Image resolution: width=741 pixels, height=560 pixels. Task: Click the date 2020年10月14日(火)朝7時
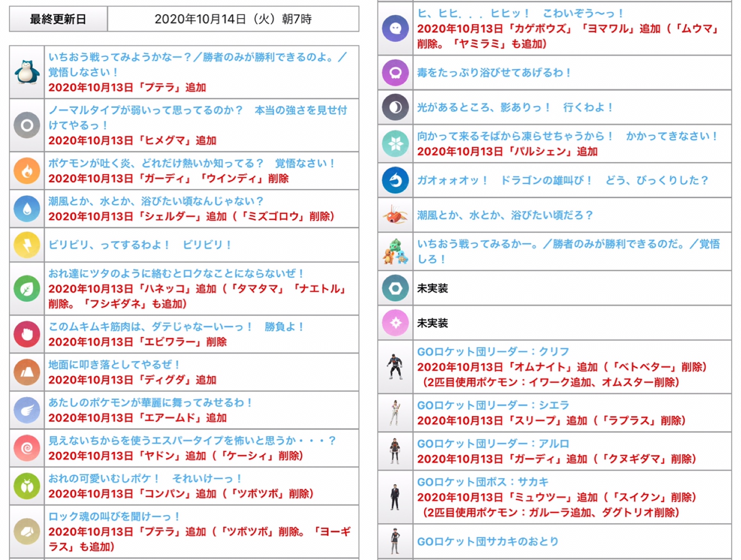pyautogui.click(x=233, y=19)
